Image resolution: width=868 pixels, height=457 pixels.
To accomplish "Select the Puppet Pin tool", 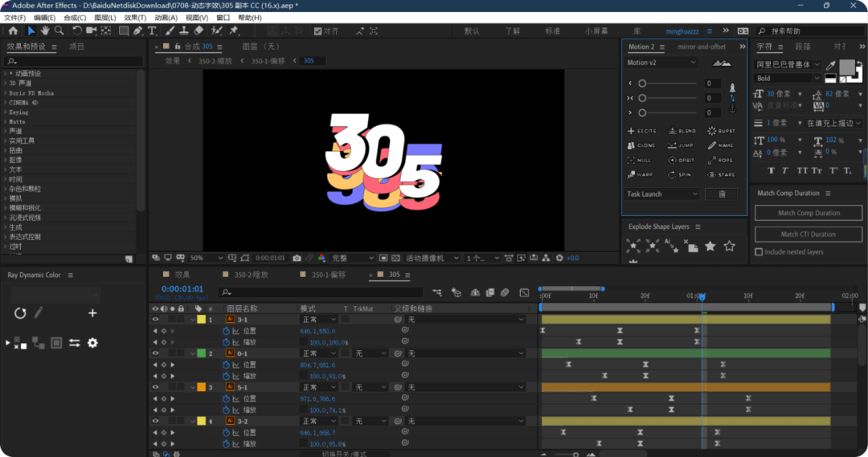I will [x=234, y=31].
